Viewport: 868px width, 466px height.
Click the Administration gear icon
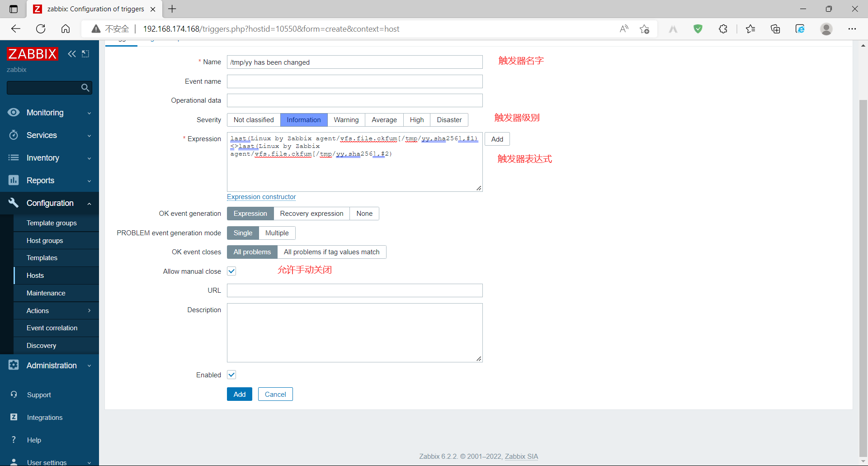pos(14,365)
